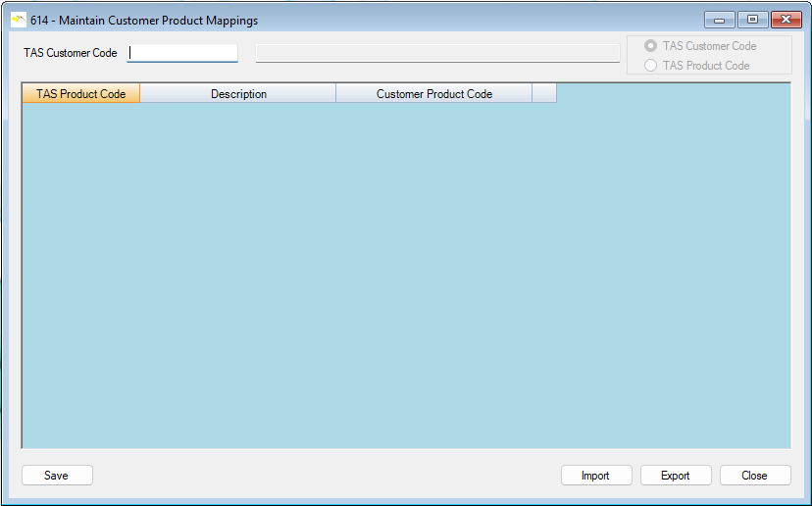Restore down the mappings window
Viewport: 812px width, 506px height.
752,20
